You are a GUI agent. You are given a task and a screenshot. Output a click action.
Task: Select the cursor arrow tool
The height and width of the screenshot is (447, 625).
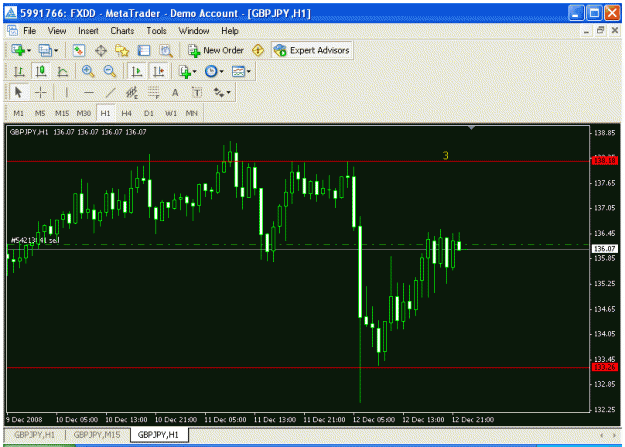18,93
